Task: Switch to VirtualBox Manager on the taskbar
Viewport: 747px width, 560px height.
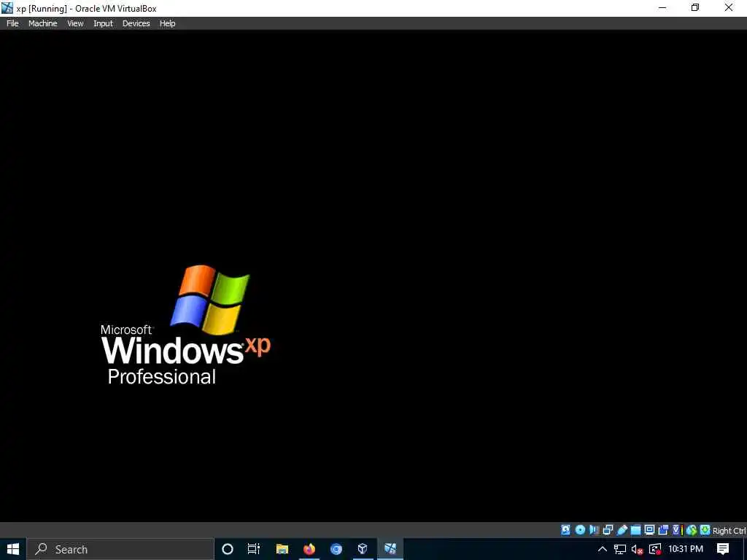Action: [363, 549]
